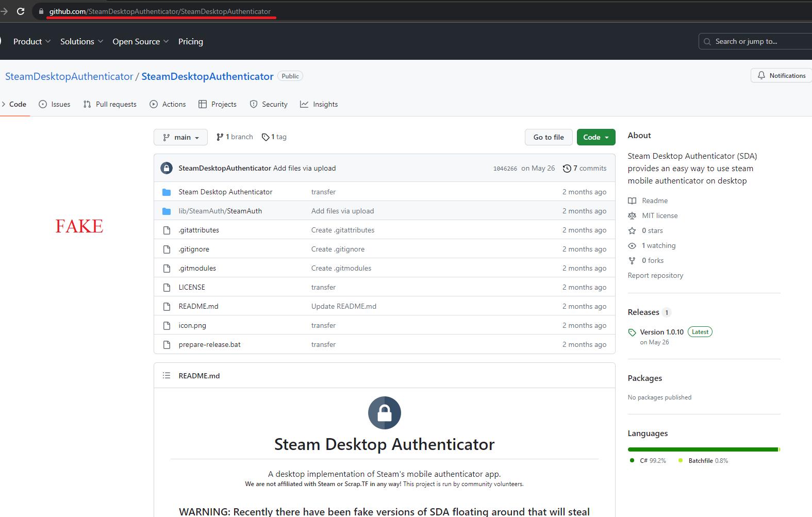This screenshot has width=812, height=517.
Task: Expand the Solutions menu
Action: point(81,41)
